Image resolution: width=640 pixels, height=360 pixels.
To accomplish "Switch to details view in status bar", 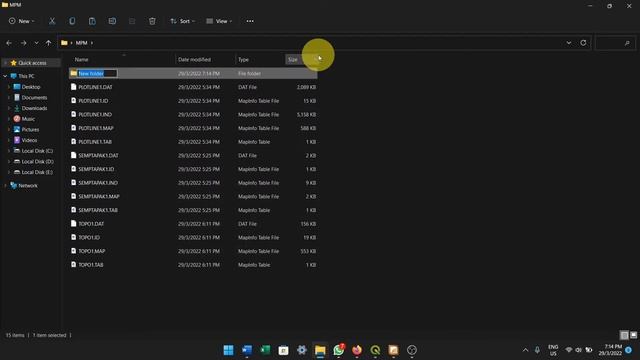I will (x=624, y=335).
